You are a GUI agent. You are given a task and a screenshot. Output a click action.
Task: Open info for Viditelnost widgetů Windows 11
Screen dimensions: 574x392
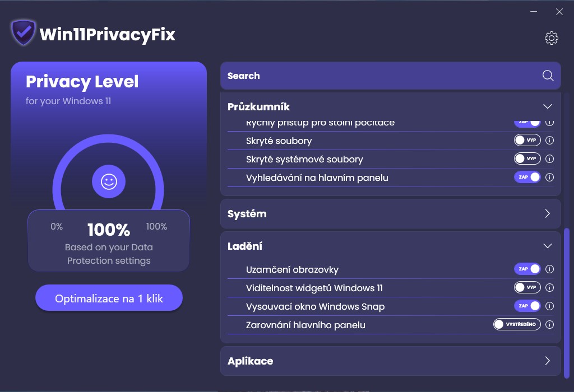(x=549, y=288)
